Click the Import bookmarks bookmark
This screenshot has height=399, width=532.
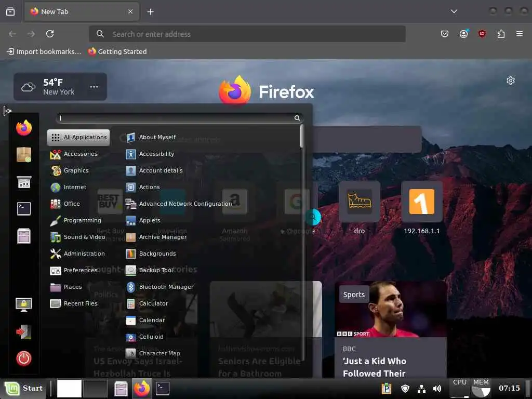(44, 51)
